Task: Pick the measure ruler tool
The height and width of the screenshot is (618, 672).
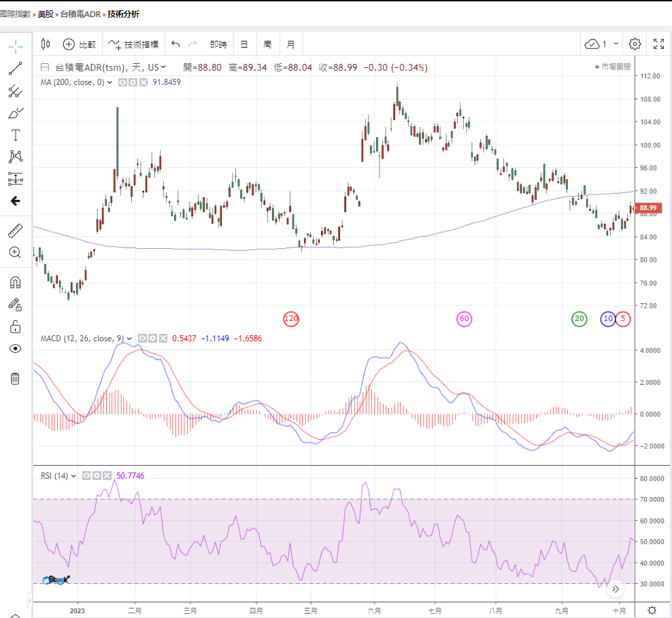Action: point(15,230)
